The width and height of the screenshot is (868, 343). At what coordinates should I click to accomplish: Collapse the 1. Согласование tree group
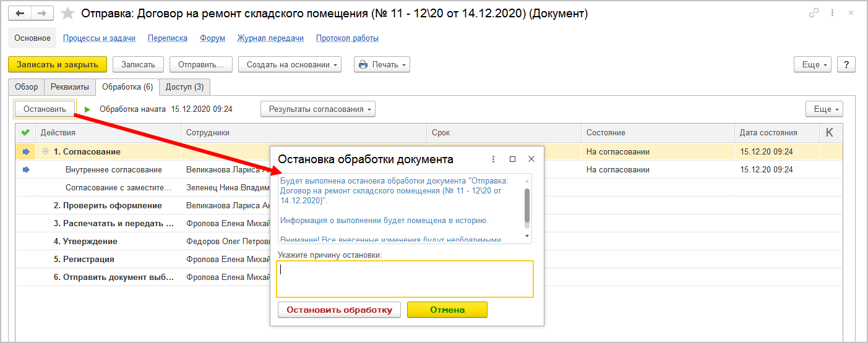(45, 151)
